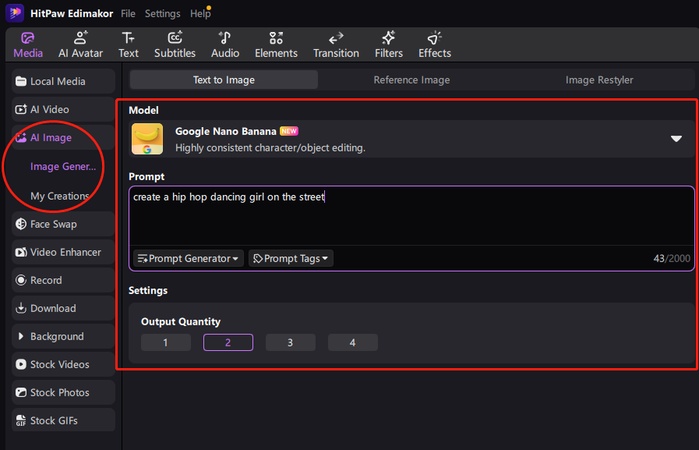Open the Record option
The width and height of the screenshot is (699, 450).
coord(63,280)
